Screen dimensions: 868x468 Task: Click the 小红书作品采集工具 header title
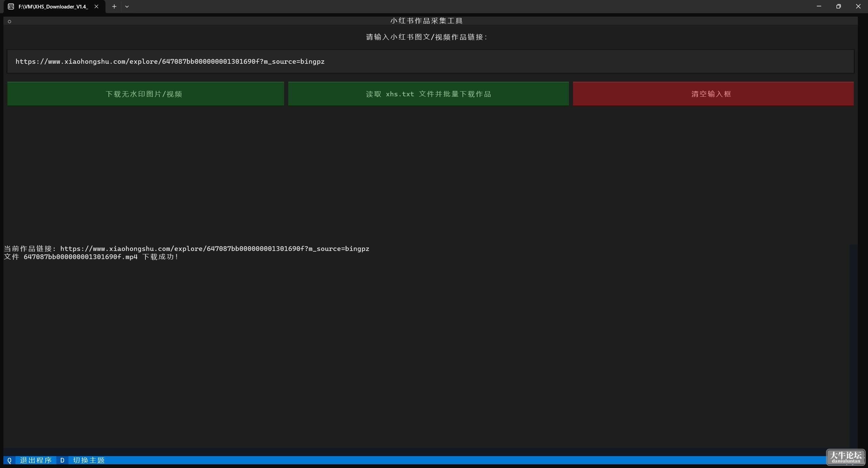tap(426, 21)
